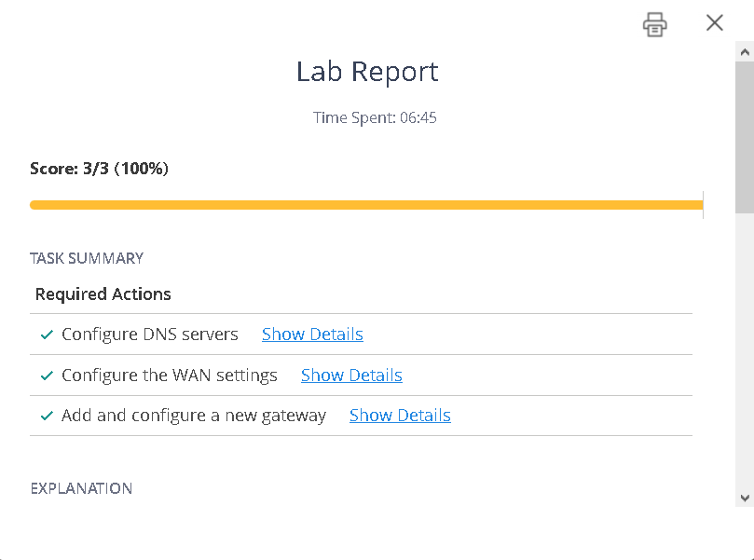754x560 pixels.
Task: Click checkmark icon beside Configure DNS servers
Action: [47, 335]
